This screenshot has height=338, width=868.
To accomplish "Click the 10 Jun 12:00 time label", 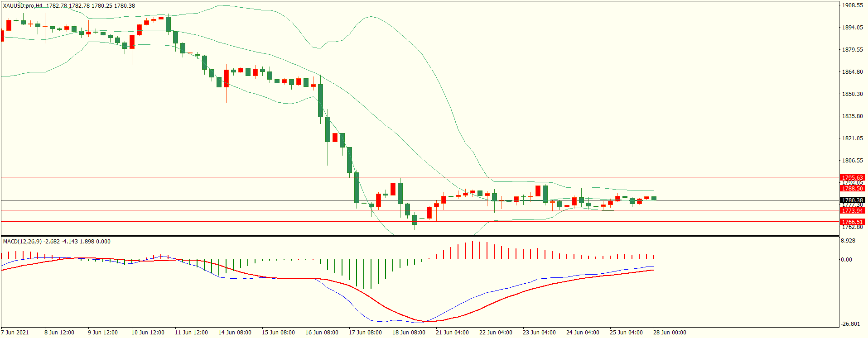I will point(148,333).
